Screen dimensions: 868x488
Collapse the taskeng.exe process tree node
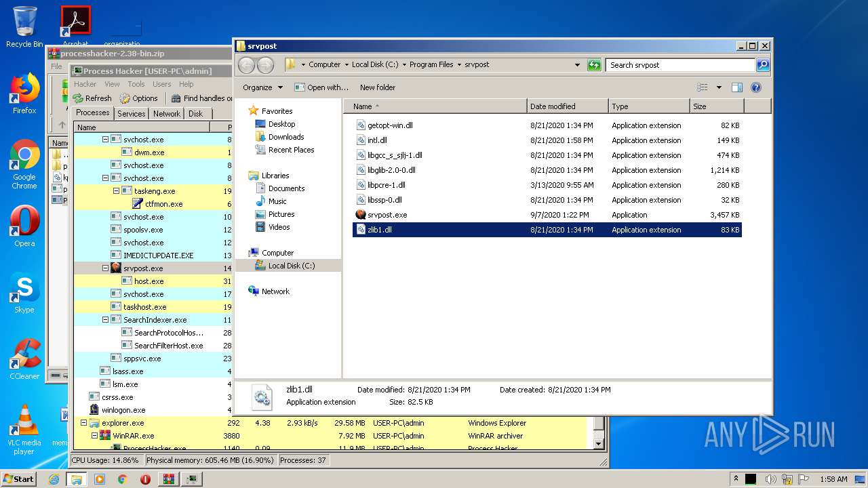(x=116, y=191)
